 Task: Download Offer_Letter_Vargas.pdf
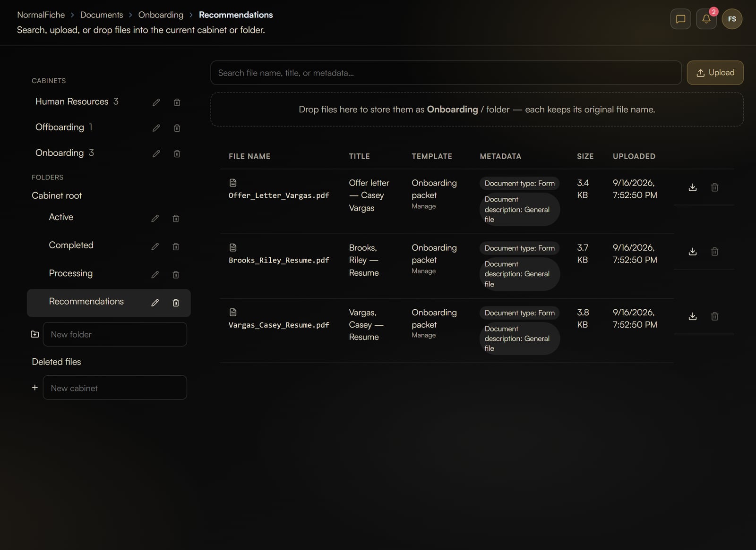[693, 187]
